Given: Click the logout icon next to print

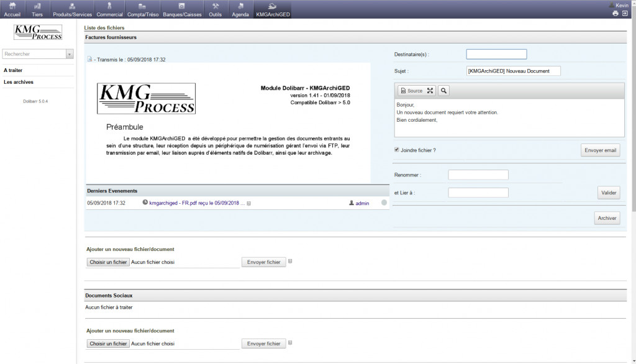Looking at the screenshot, I should pos(624,13).
